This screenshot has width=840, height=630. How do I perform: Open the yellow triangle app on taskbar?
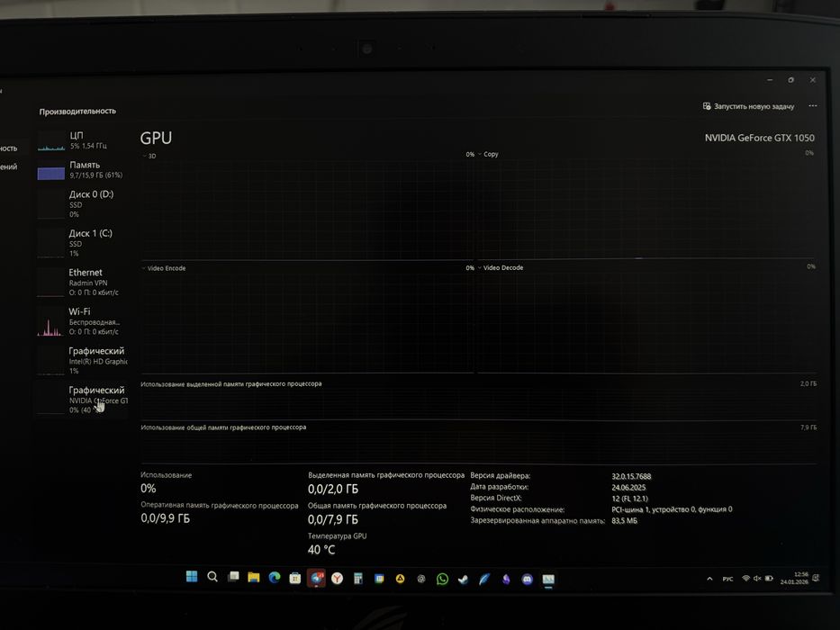pyautogui.click(x=400, y=579)
